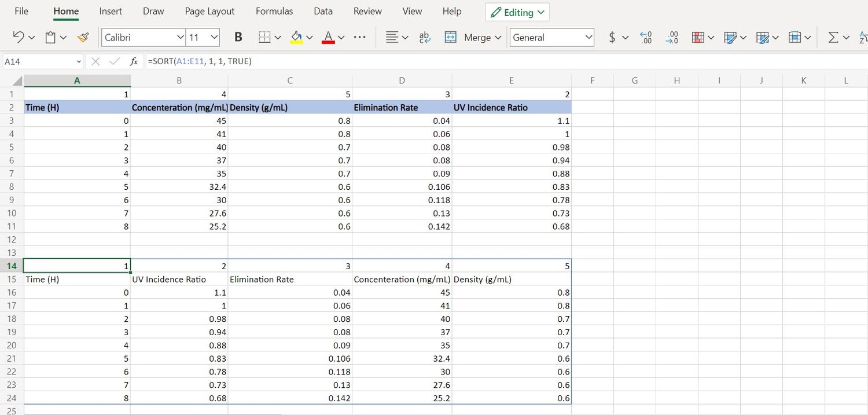
Task: Click the 'Density (g/mL)' cell in row 15
Action: point(512,279)
